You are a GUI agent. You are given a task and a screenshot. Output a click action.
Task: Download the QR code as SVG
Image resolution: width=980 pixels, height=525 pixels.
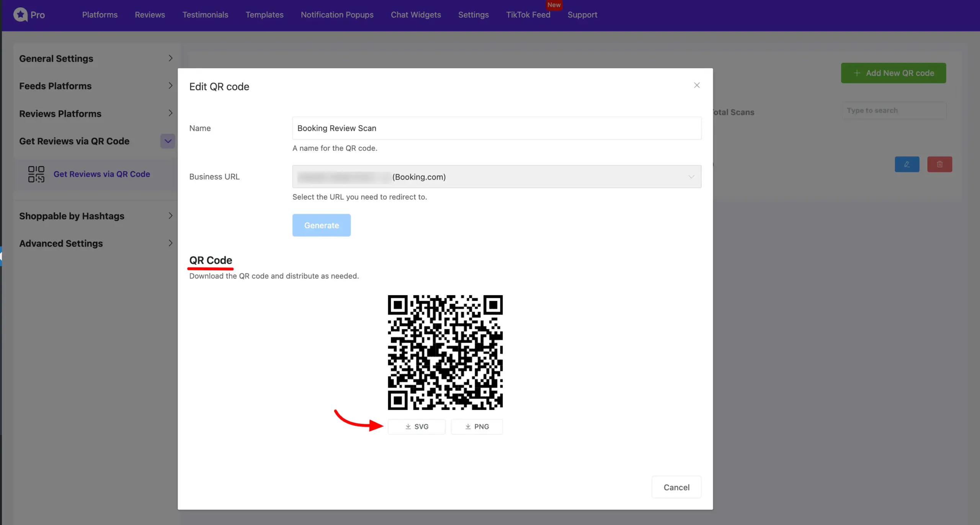point(416,427)
